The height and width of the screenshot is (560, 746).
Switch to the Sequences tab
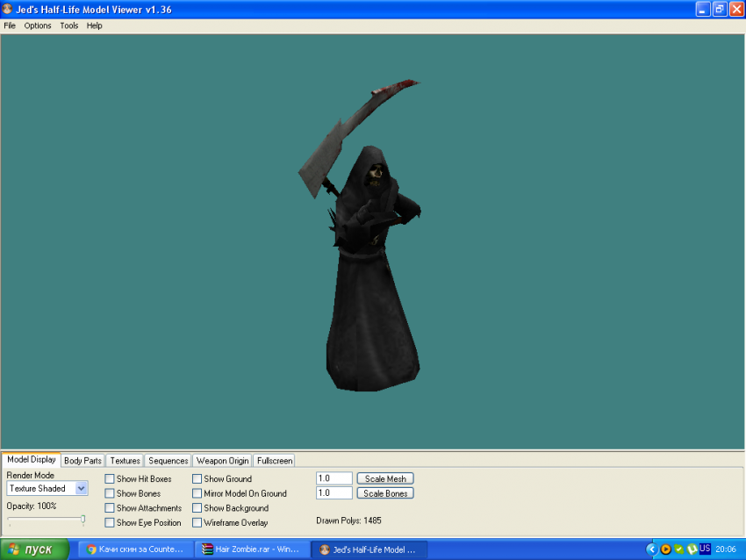pyautogui.click(x=168, y=461)
